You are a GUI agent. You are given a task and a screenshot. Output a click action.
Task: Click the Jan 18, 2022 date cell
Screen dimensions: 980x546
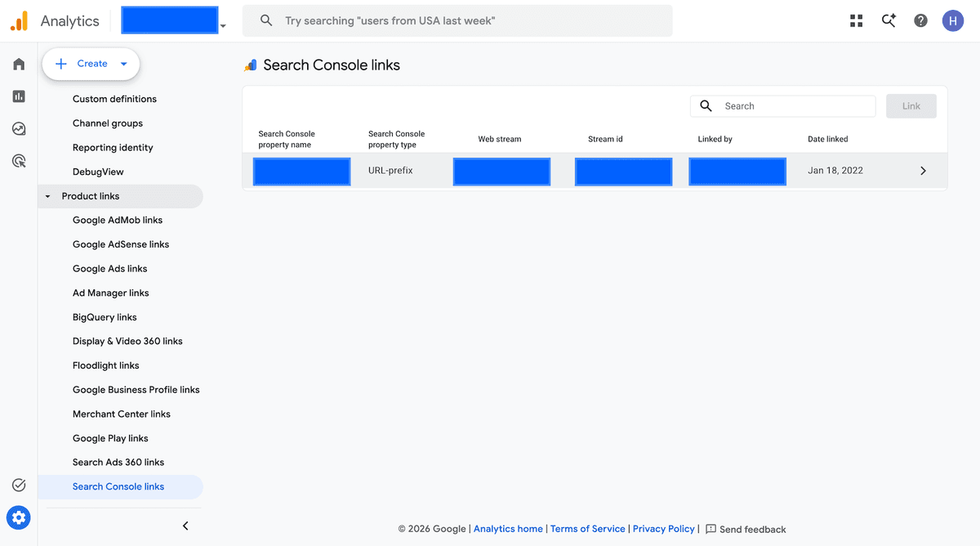[835, 171]
